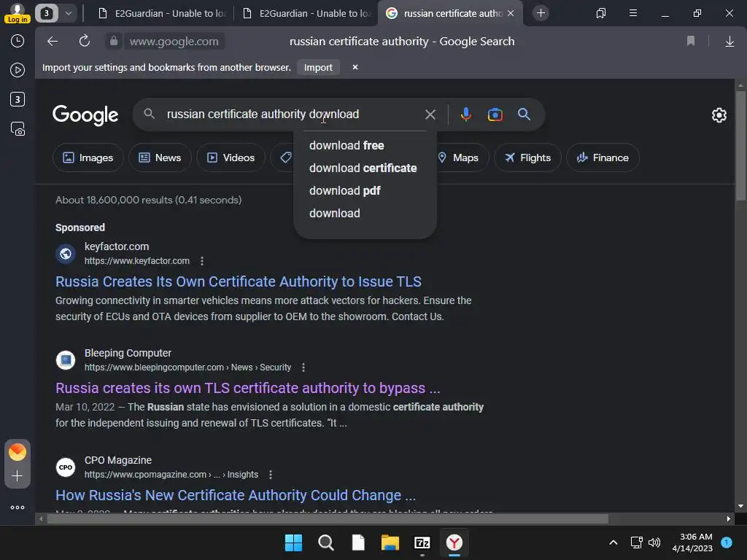747x560 pixels.
Task: Filter results by Videos
Action: (x=231, y=157)
